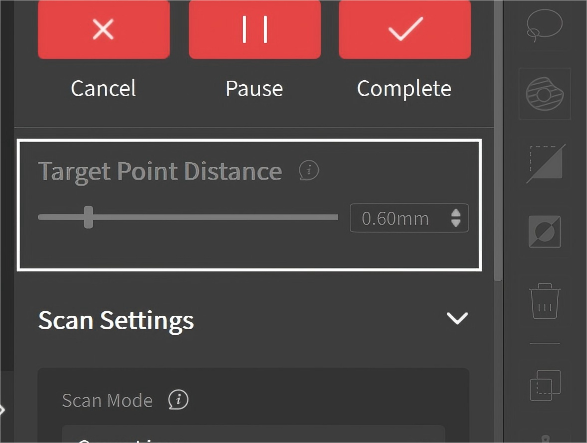Click the right end of distance slider

pos(335,217)
